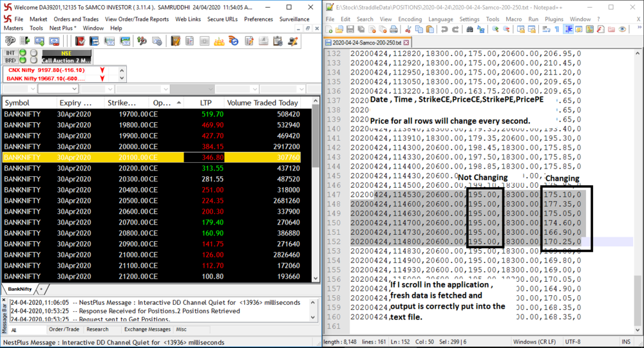
Task: Select the BankNifty watchlist tab
Action: (x=20, y=289)
